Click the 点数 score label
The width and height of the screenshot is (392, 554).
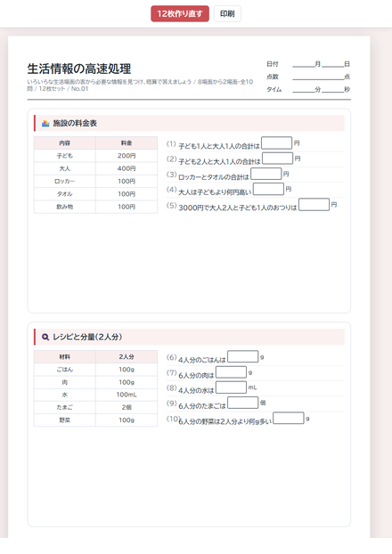(x=273, y=77)
